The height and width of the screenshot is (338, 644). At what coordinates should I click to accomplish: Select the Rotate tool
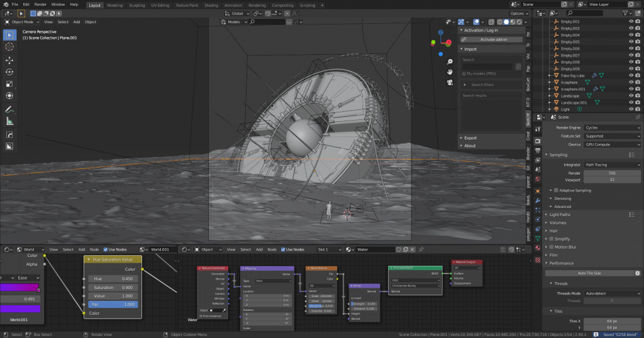(9, 72)
